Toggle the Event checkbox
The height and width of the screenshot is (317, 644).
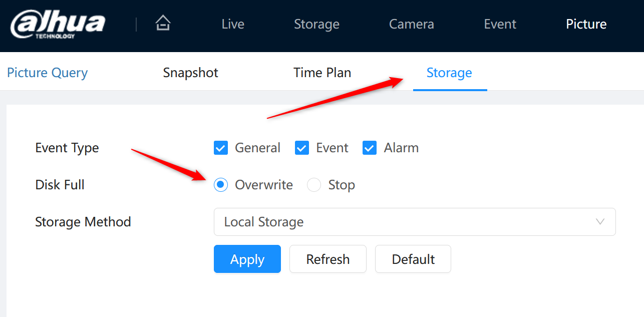(x=302, y=148)
